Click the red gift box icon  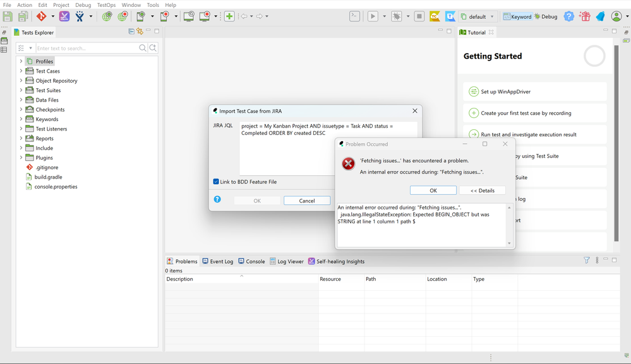[585, 16]
